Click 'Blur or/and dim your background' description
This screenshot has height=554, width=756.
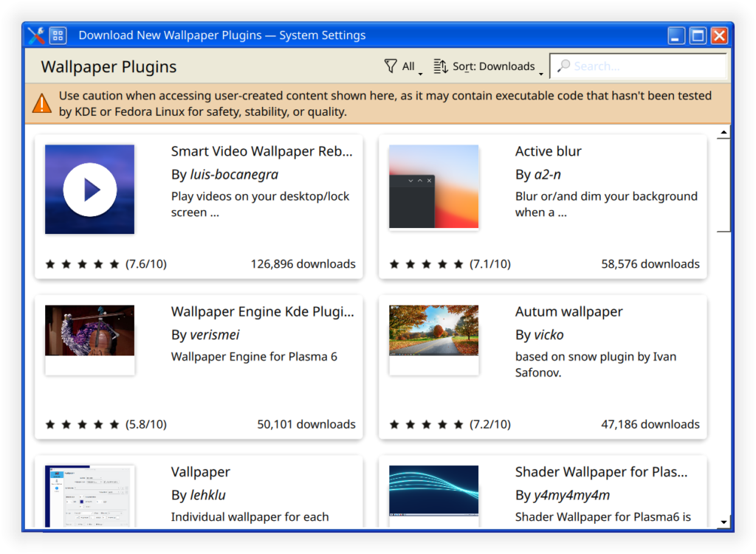pyautogui.click(x=606, y=204)
